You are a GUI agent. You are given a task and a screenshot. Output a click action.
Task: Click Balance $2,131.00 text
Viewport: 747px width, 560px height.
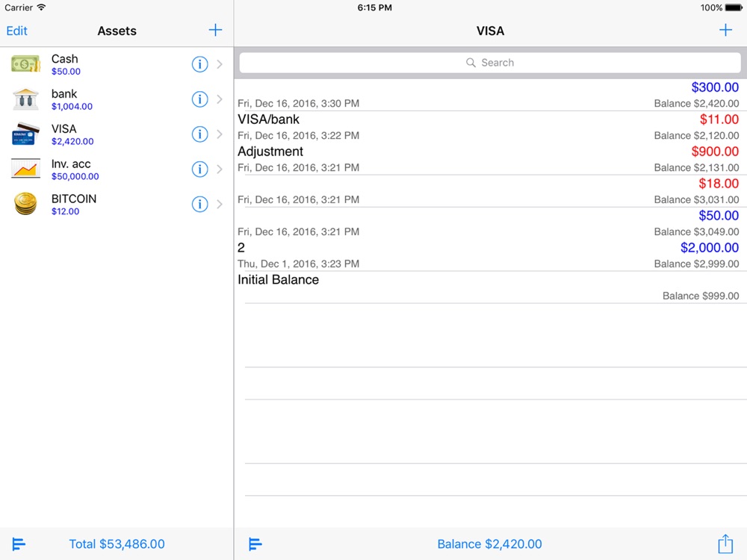click(x=696, y=167)
